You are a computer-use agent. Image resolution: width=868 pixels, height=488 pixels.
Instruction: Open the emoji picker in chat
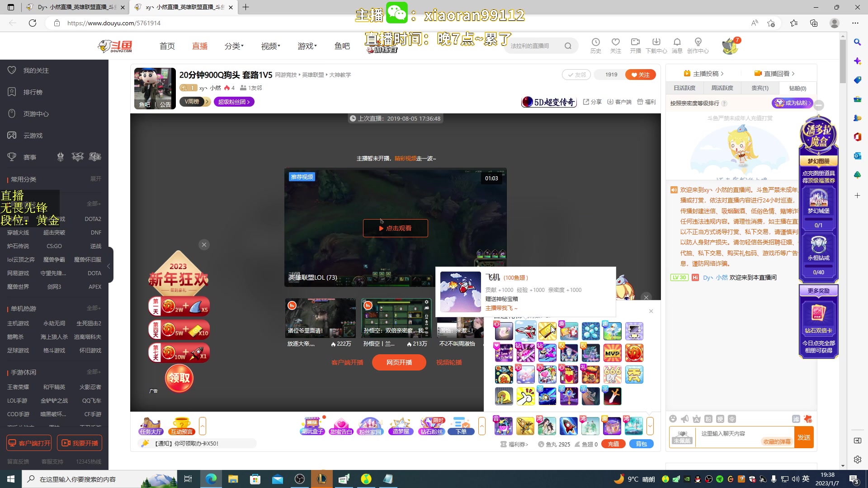point(673,419)
